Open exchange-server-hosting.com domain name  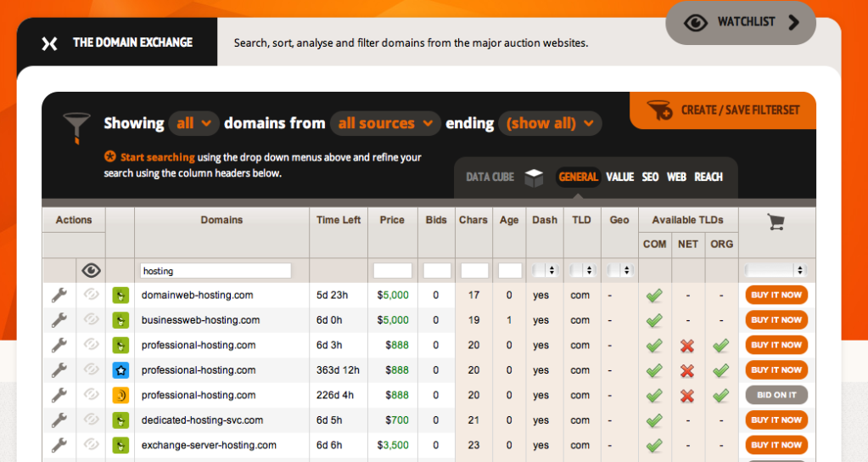point(209,445)
